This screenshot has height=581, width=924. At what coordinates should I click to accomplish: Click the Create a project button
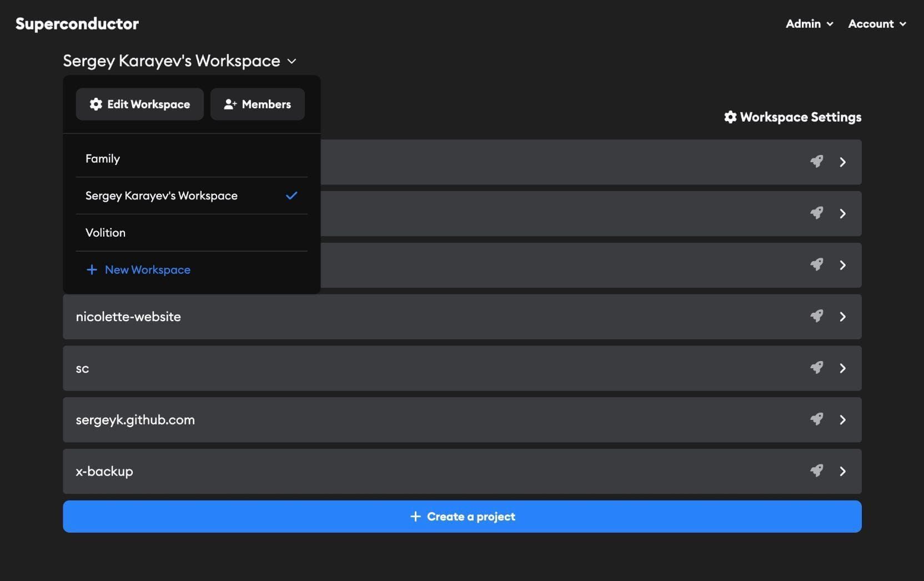coord(462,516)
